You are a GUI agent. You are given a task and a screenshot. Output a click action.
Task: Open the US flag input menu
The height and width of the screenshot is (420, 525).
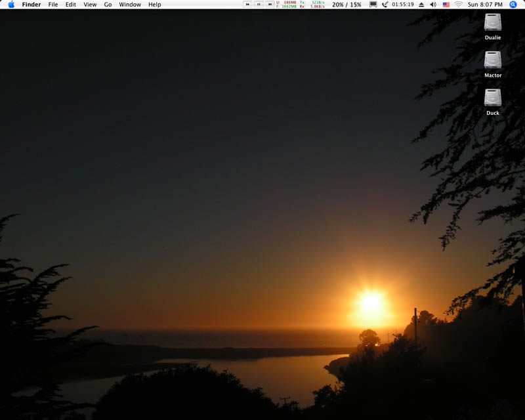(x=446, y=5)
